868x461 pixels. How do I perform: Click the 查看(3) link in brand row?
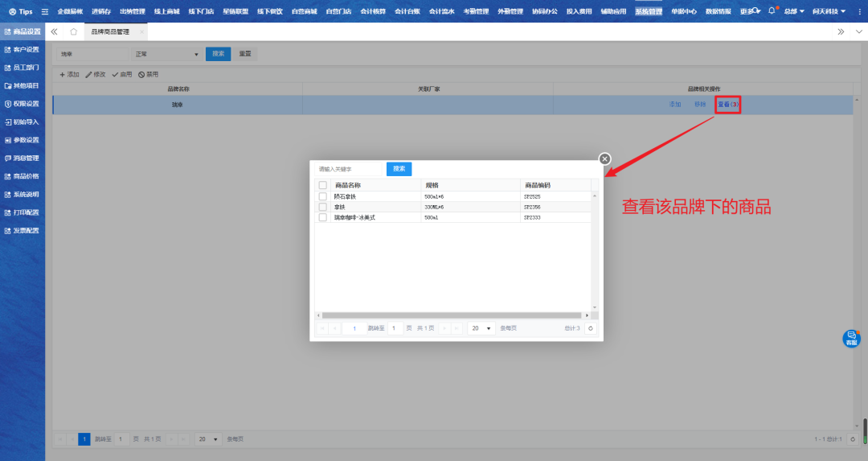pos(728,105)
